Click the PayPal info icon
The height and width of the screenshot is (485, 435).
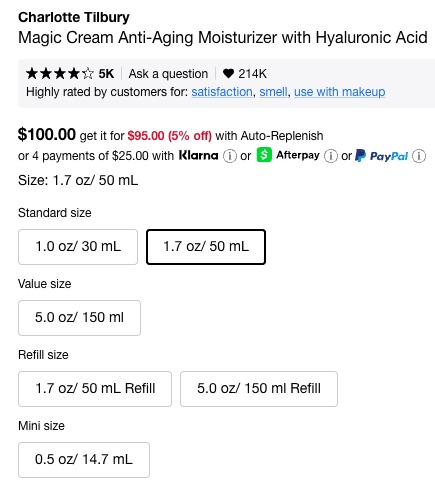pos(419,156)
